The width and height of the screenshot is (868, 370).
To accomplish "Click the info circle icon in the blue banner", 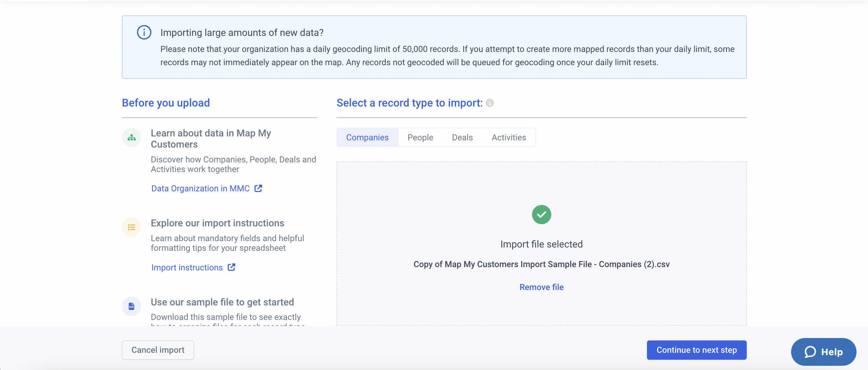I will coord(144,32).
